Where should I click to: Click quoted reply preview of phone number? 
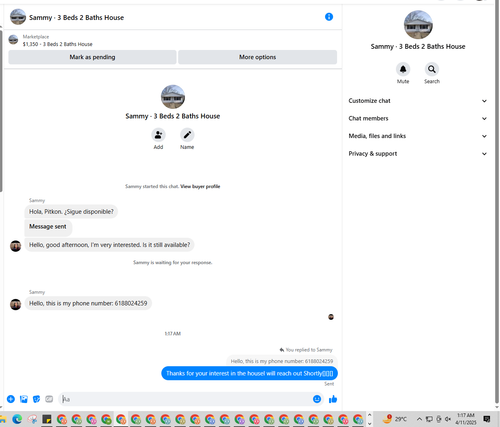coord(282,361)
